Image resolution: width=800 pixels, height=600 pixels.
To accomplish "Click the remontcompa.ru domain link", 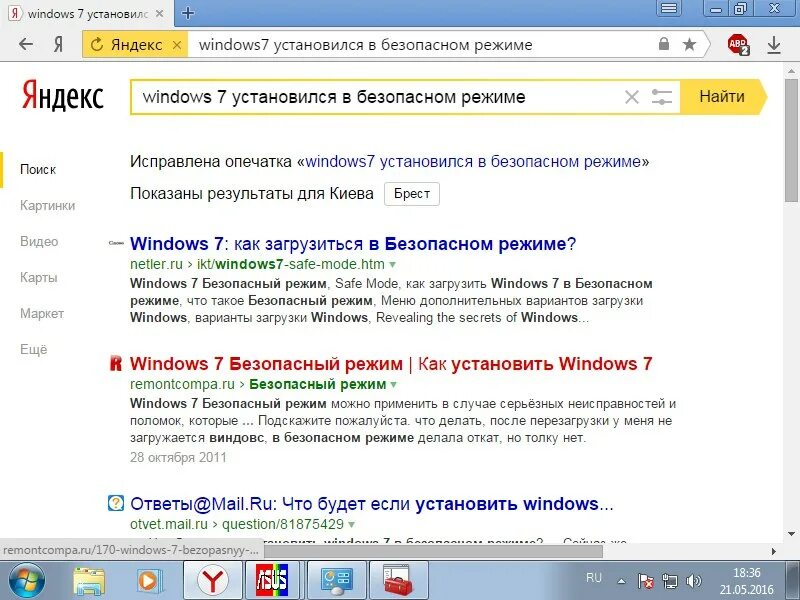I will coord(182,384).
